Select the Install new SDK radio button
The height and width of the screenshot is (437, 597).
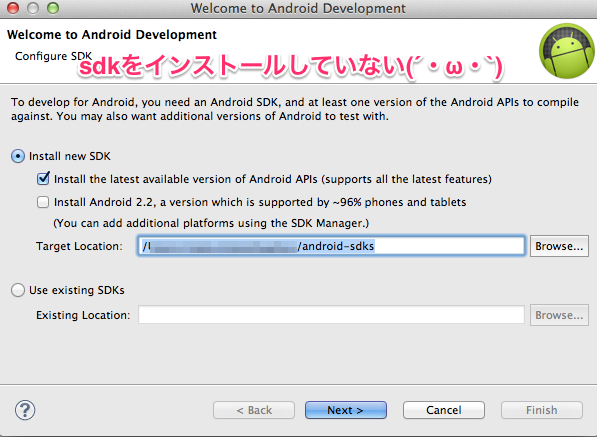pyautogui.click(x=18, y=156)
